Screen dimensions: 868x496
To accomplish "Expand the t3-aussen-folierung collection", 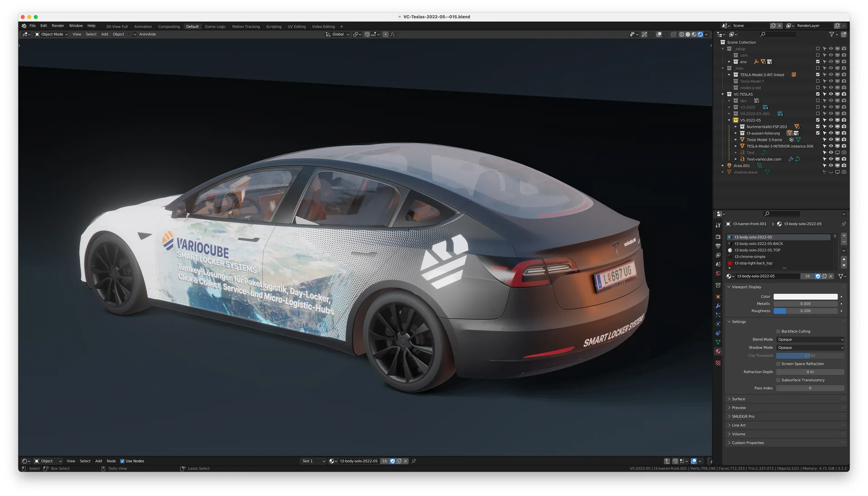I will click(x=736, y=133).
